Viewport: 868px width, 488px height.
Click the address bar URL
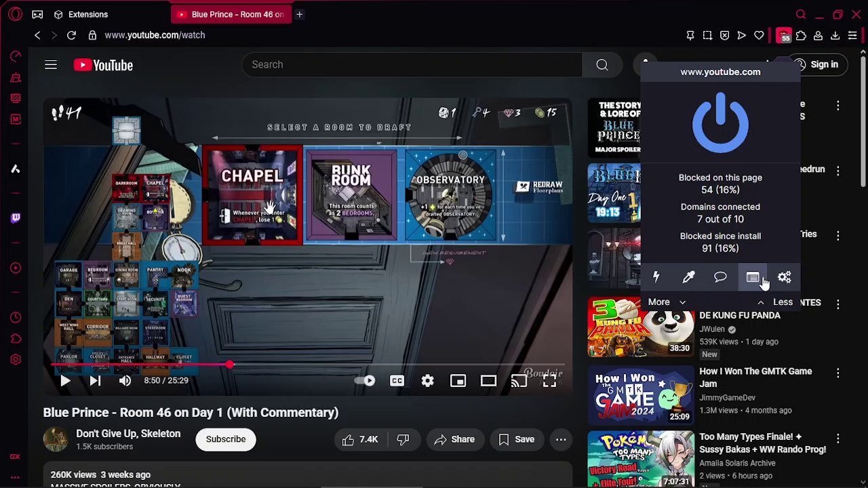click(155, 35)
